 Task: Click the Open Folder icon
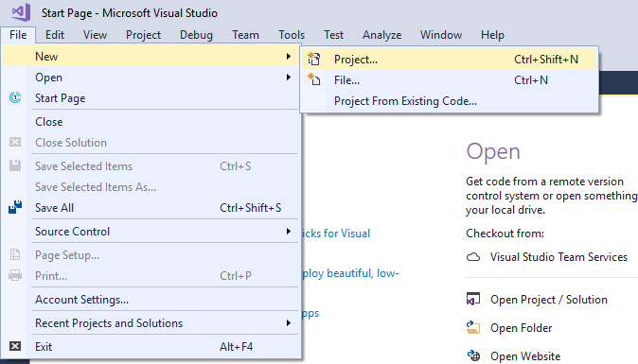coord(472,327)
